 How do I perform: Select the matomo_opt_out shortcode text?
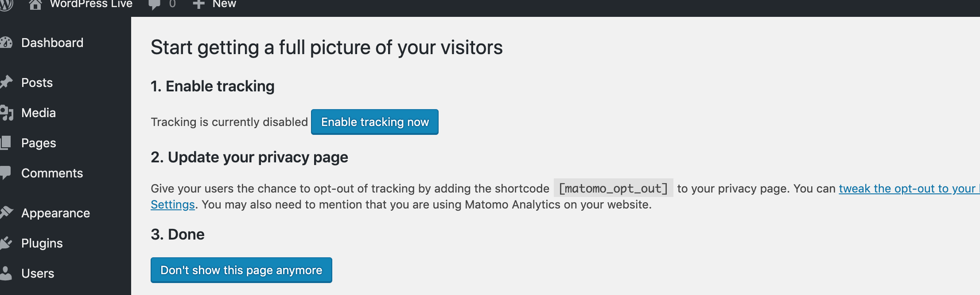[x=614, y=188]
